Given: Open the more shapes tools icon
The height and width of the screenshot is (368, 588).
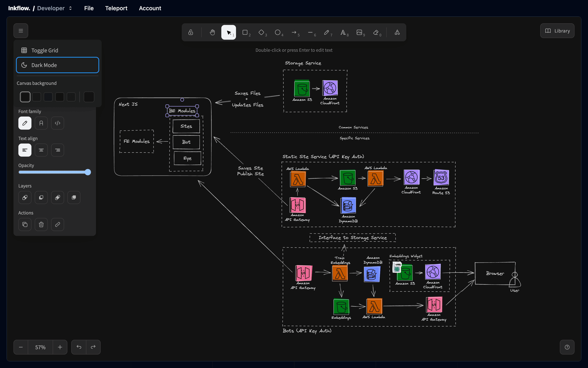Looking at the screenshot, I should click(x=397, y=32).
